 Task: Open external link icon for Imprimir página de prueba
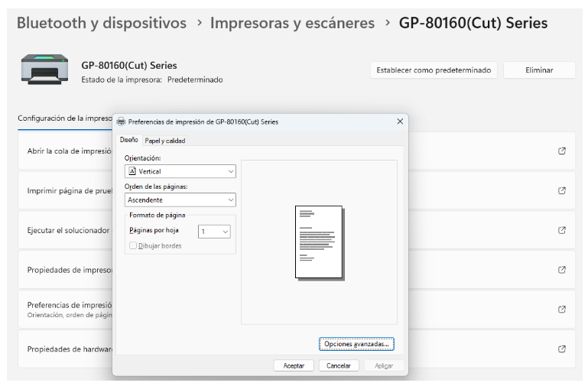(x=561, y=191)
